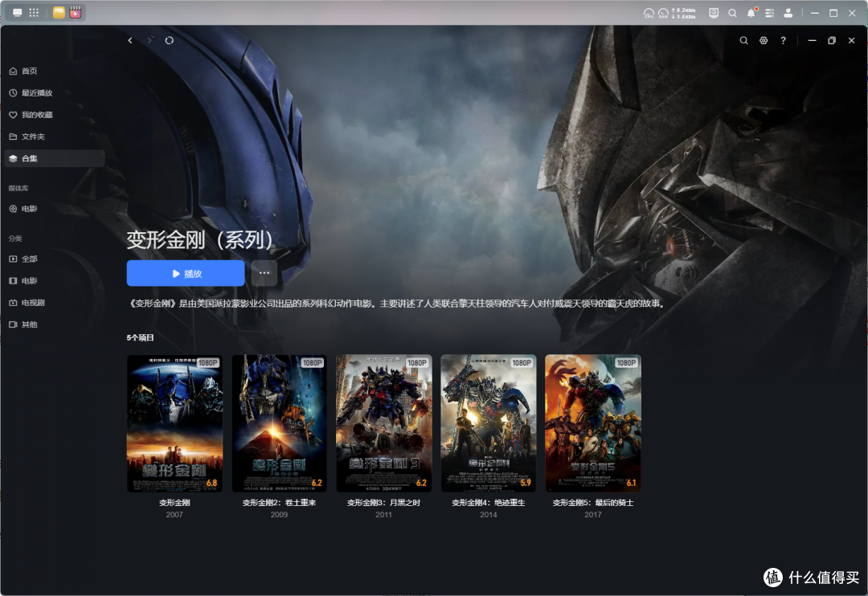
Task: Click the 2017 year label
Action: tap(593, 515)
